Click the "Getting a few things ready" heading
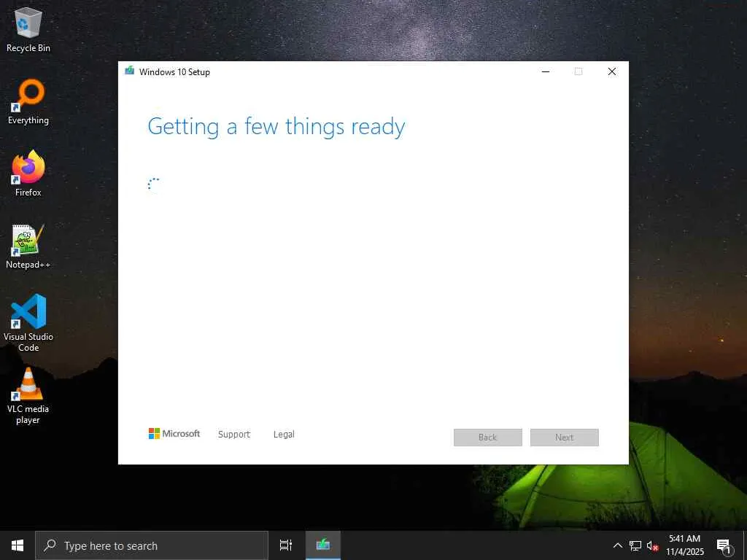This screenshot has height=560, width=747. [276, 127]
